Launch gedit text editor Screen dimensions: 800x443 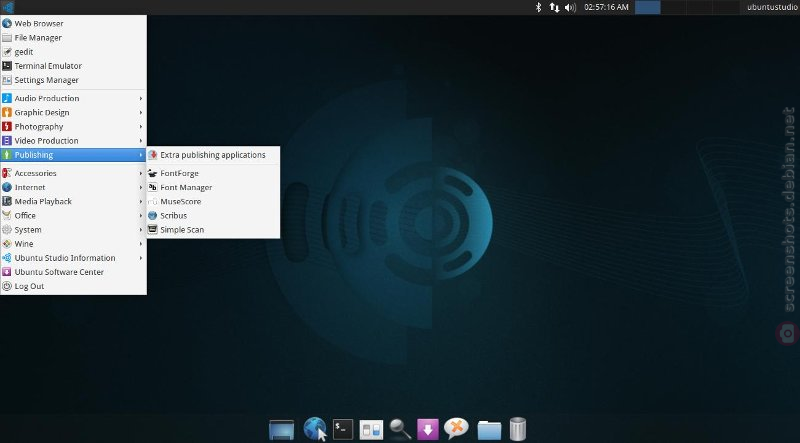pos(73,52)
